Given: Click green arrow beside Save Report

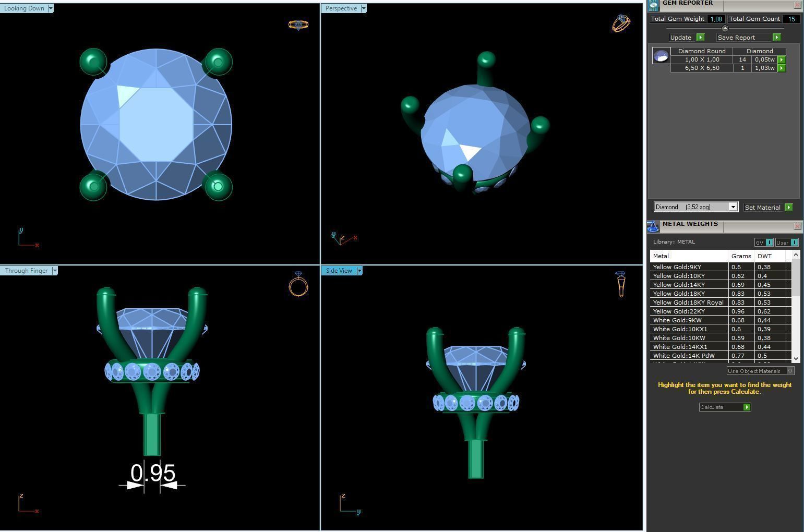Looking at the screenshot, I should [x=777, y=37].
